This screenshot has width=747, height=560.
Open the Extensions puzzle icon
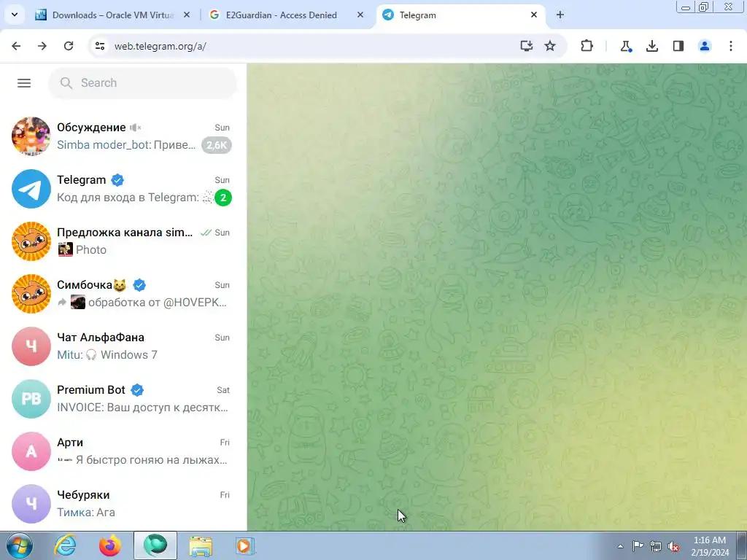(x=587, y=46)
